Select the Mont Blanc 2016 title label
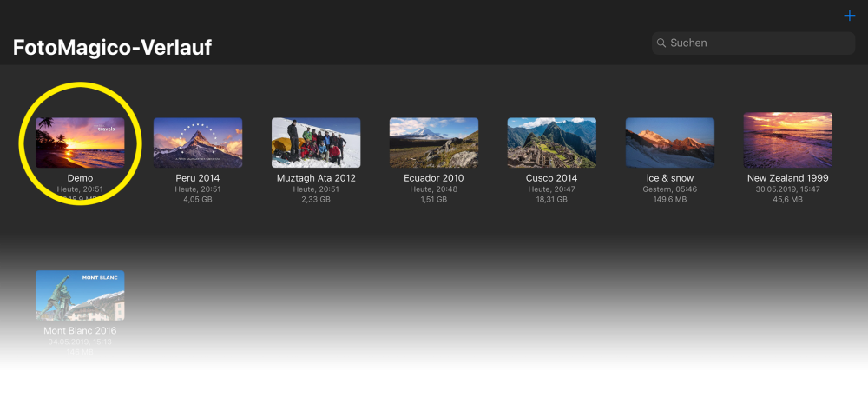 click(80, 331)
